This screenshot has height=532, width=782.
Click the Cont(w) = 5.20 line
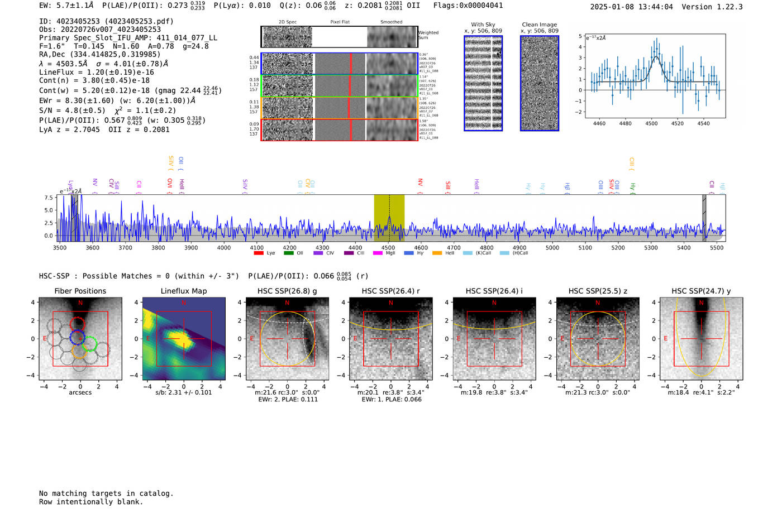tap(130, 90)
